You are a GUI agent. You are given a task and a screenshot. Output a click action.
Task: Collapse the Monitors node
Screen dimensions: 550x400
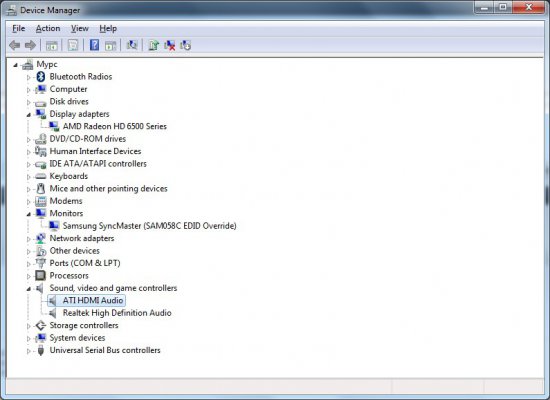(29, 214)
